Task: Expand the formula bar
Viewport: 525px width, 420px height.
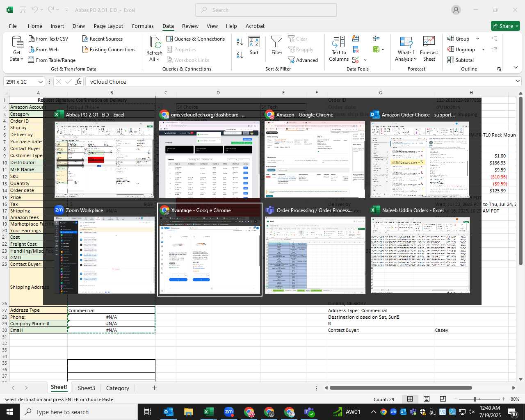Action: pos(518,82)
